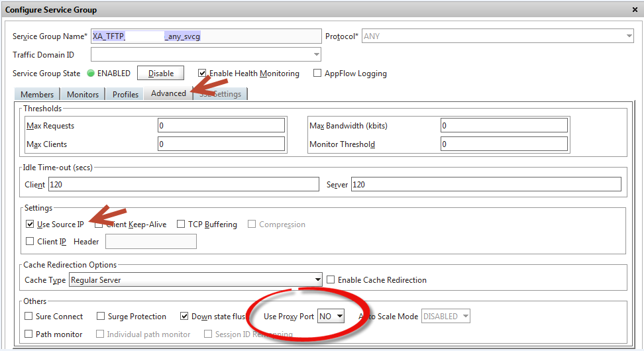
Task: Switch to the Monitors tab
Action: [83, 94]
